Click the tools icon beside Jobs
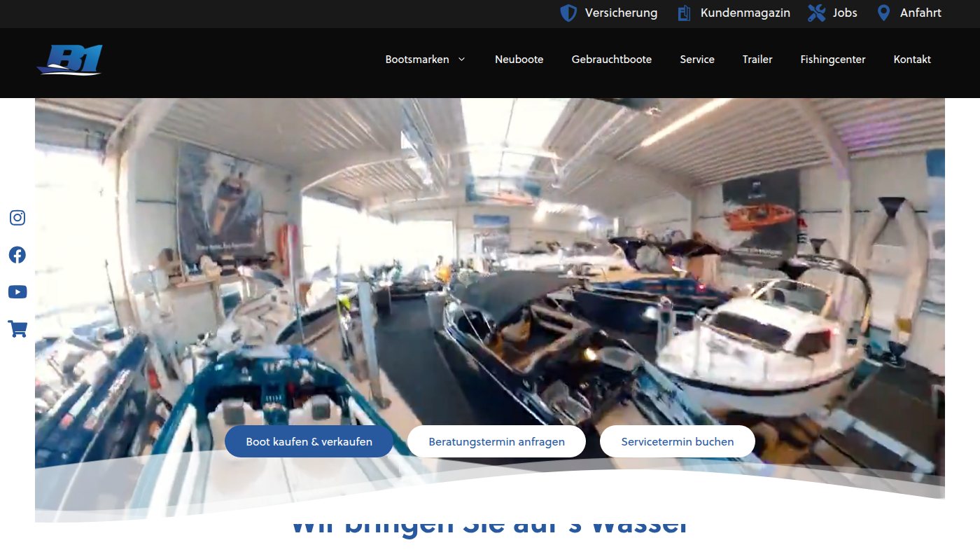Image resolution: width=980 pixels, height=552 pixels. (817, 13)
